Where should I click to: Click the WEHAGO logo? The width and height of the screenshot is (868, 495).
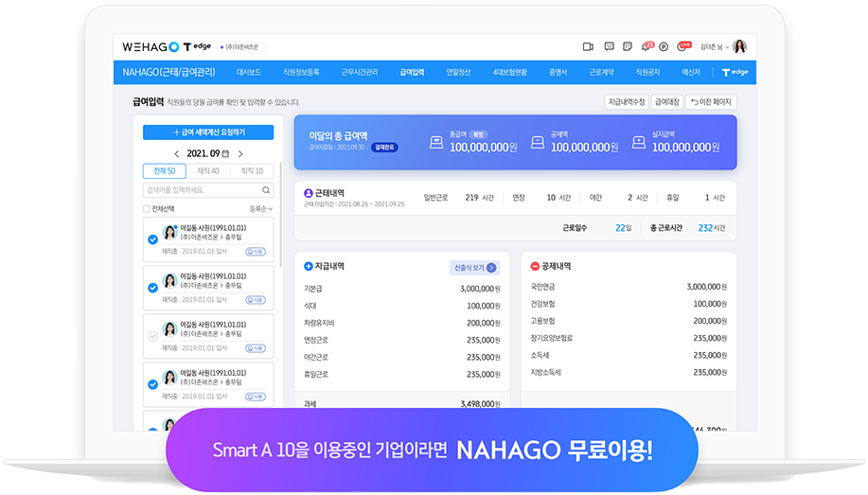(x=151, y=47)
